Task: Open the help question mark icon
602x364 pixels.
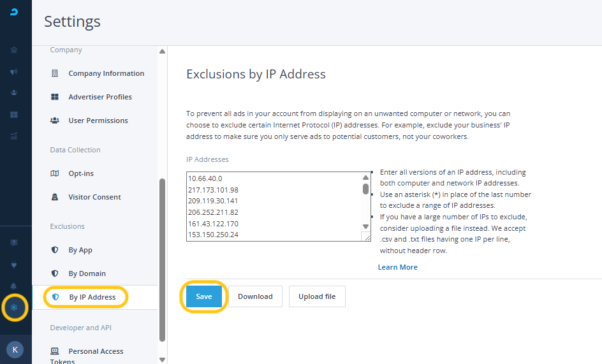Action: point(14,243)
